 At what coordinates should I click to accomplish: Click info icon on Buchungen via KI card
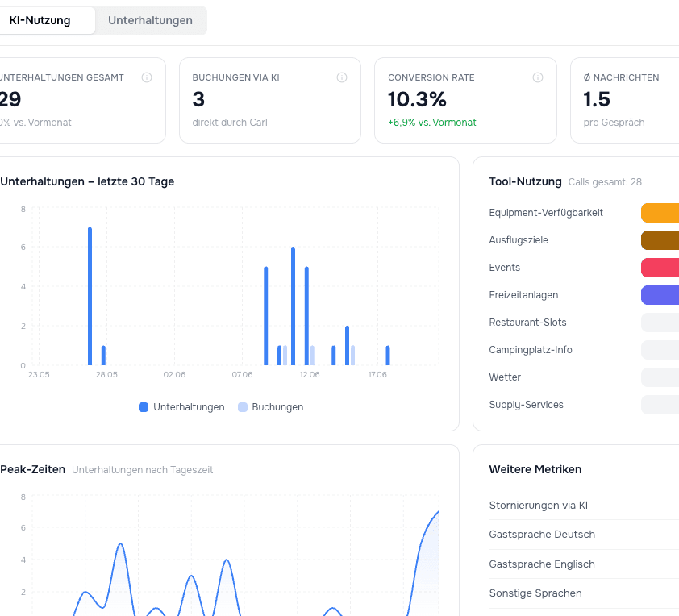pos(342,77)
